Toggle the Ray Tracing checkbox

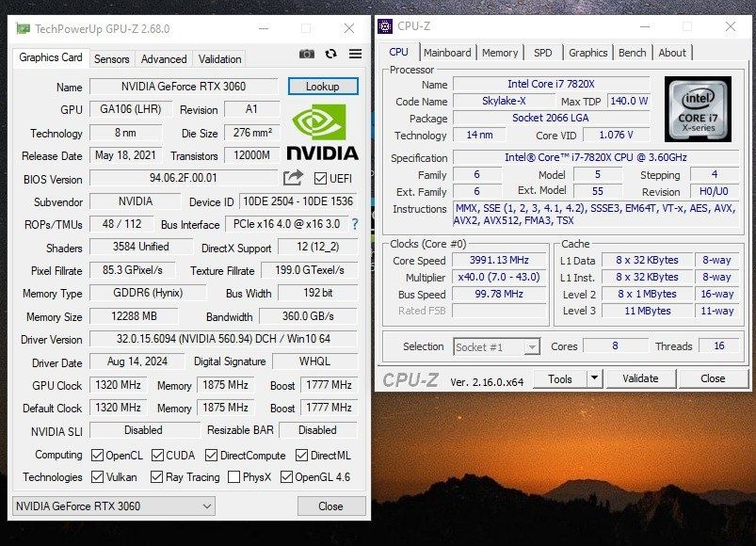point(156,477)
